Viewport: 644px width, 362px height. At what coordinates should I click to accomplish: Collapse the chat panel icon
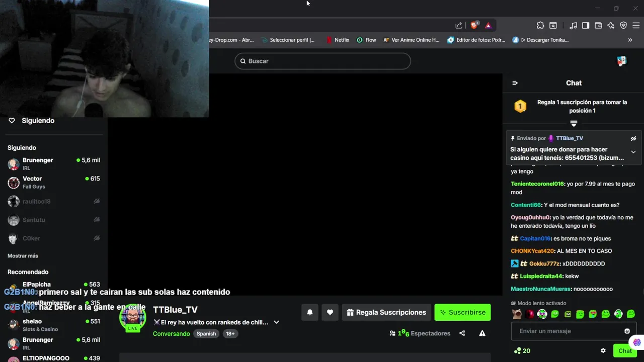point(515,83)
